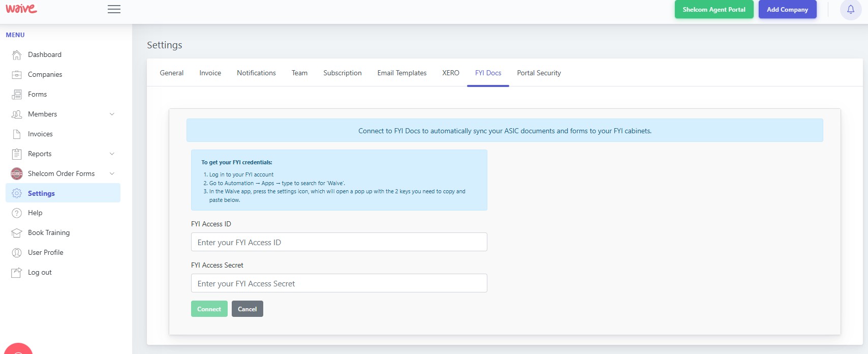Click the Waive logo

pyautogui.click(x=21, y=9)
